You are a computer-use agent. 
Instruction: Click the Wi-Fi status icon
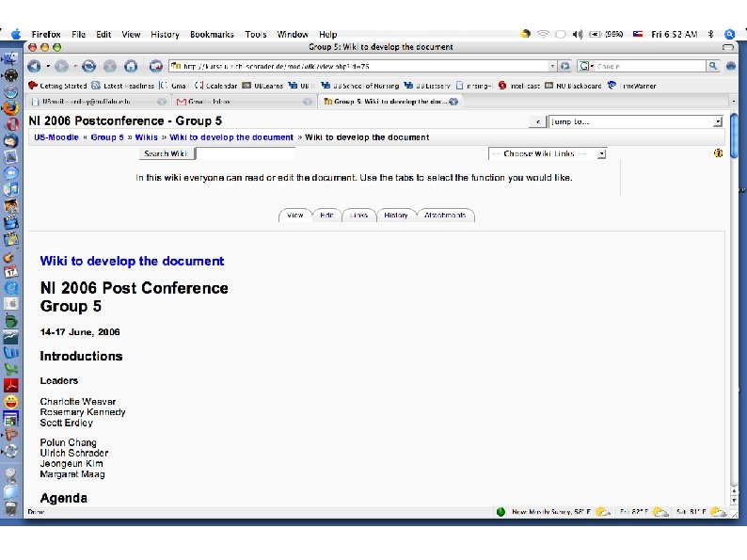(x=543, y=34)
